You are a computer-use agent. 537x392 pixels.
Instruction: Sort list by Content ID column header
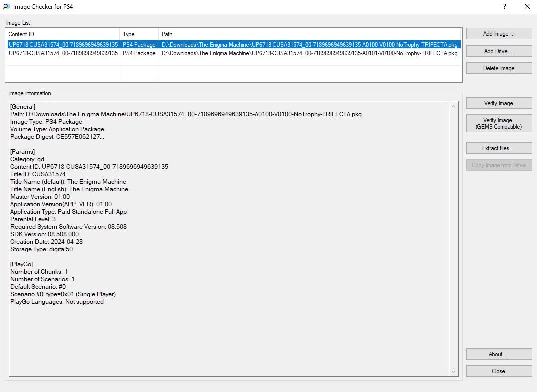(x=63, y=34)
